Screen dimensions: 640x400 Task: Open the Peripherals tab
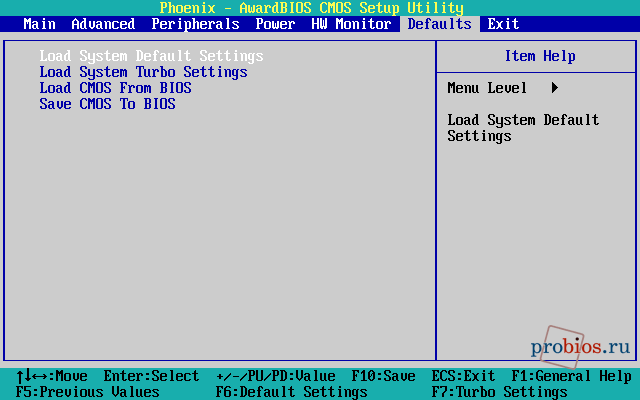point(196,24)
